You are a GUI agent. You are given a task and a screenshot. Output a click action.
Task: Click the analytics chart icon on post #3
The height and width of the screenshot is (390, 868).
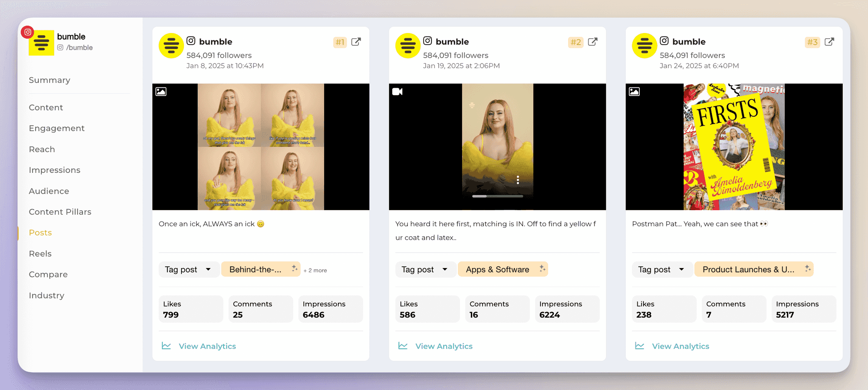coord(640,346)
